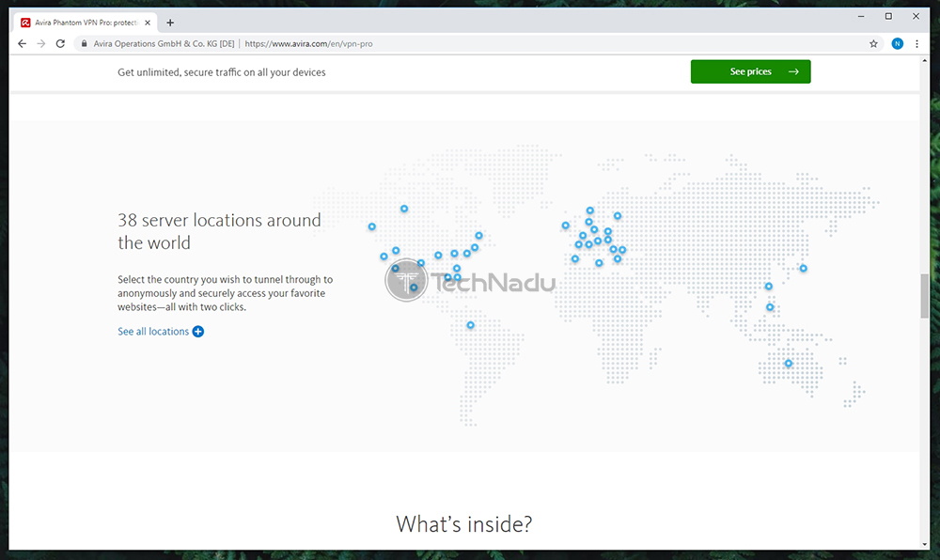Click the 'Avira Operations GmbH & Co. KG [DE]' certificate label

(164, 44)
